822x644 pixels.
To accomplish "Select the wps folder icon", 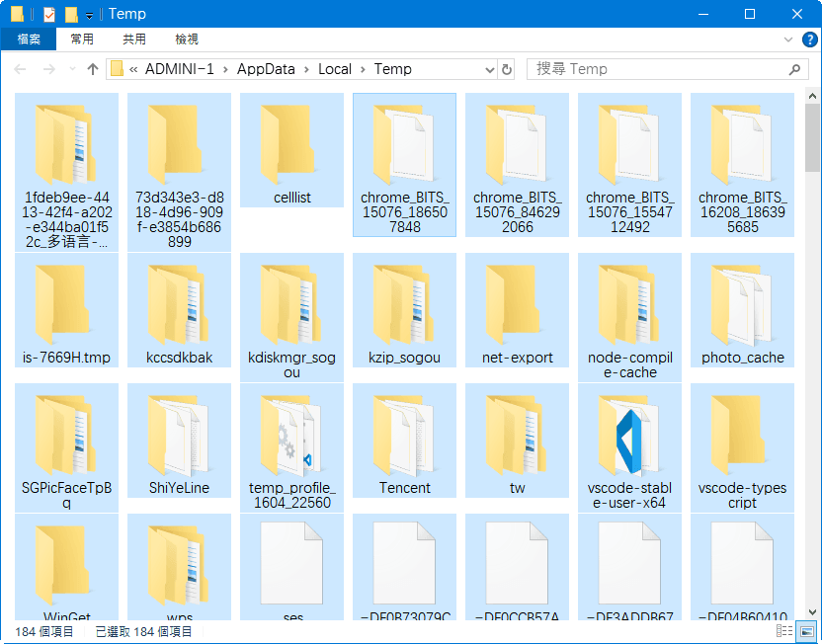I will 179,565.
